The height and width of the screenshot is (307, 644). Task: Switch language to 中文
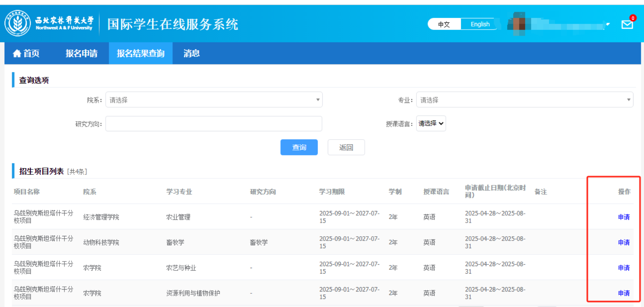point(444,24)
